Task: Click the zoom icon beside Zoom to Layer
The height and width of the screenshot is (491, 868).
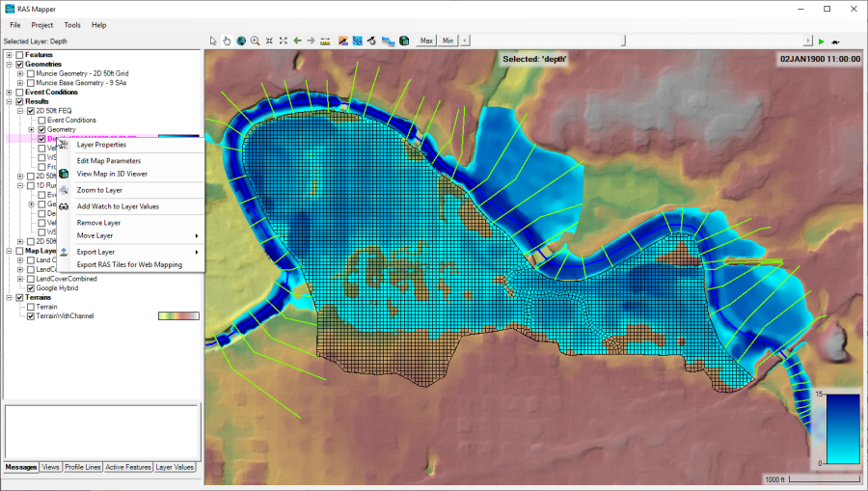Action: coord(64,190)
